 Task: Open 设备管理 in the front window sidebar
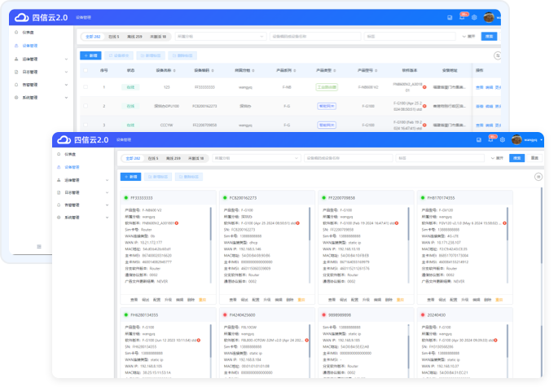[72, 167]
